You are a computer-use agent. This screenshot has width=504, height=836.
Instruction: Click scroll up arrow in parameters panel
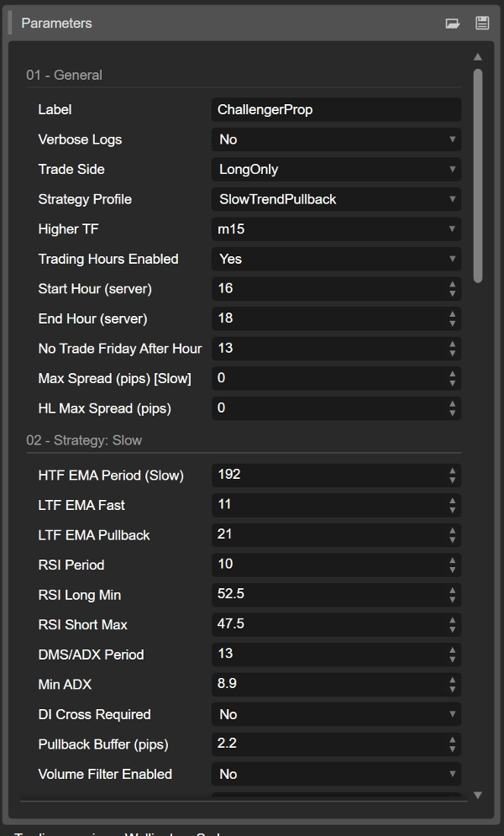coord(478,57)
